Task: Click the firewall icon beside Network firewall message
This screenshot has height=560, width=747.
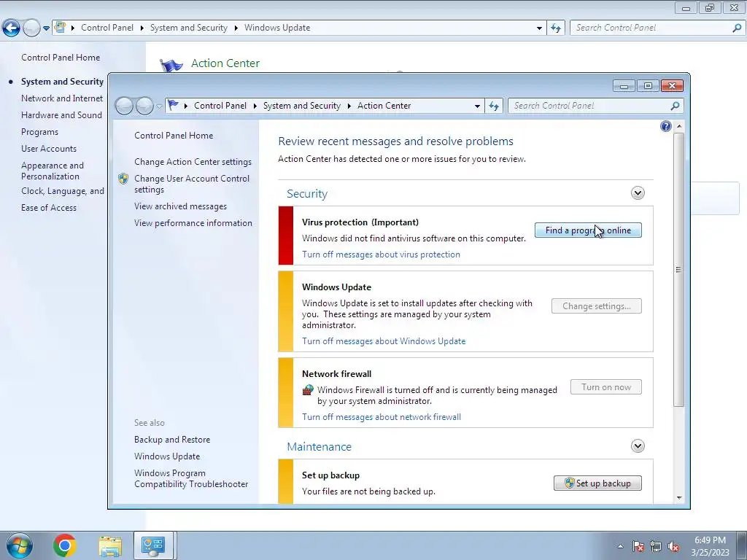Action: pos(309,390)
